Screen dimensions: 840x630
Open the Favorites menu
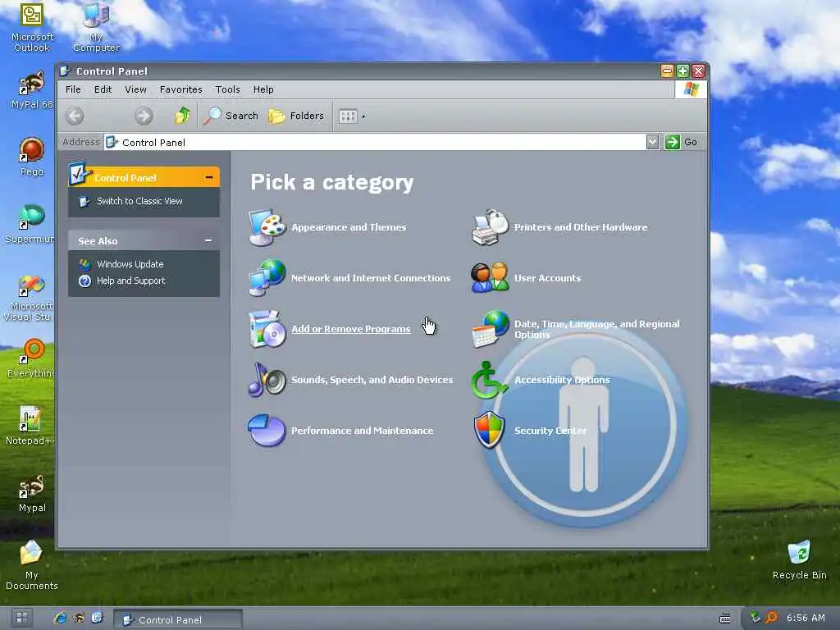tap(181, 89)
